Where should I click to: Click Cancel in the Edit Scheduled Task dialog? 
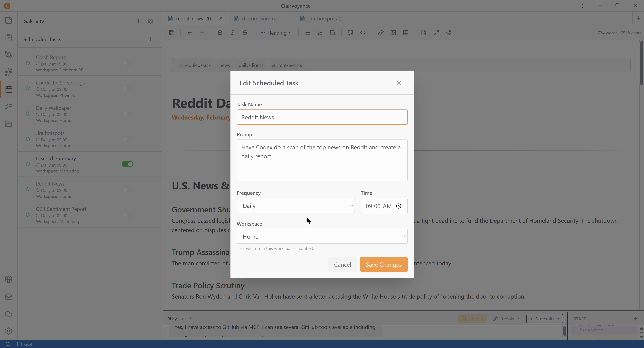[x=342, y=264]
